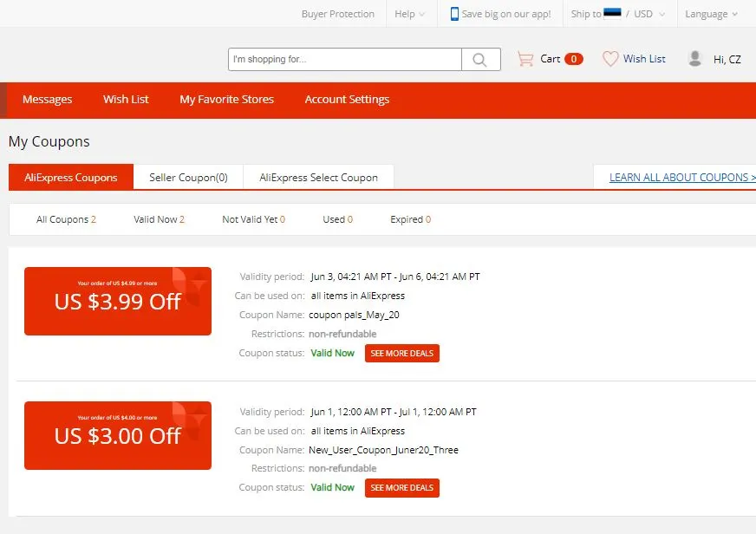Click non-refundable restriction of $3.99 coupon
Viewport: 756px width, 534px height.
(342, 334)
